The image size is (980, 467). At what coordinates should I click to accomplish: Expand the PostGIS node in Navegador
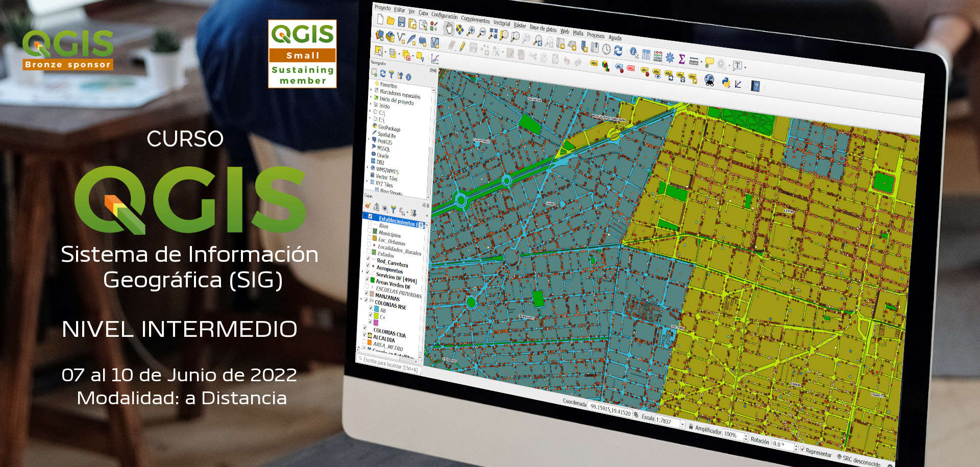pyautogui.click(x=370, y=138)
